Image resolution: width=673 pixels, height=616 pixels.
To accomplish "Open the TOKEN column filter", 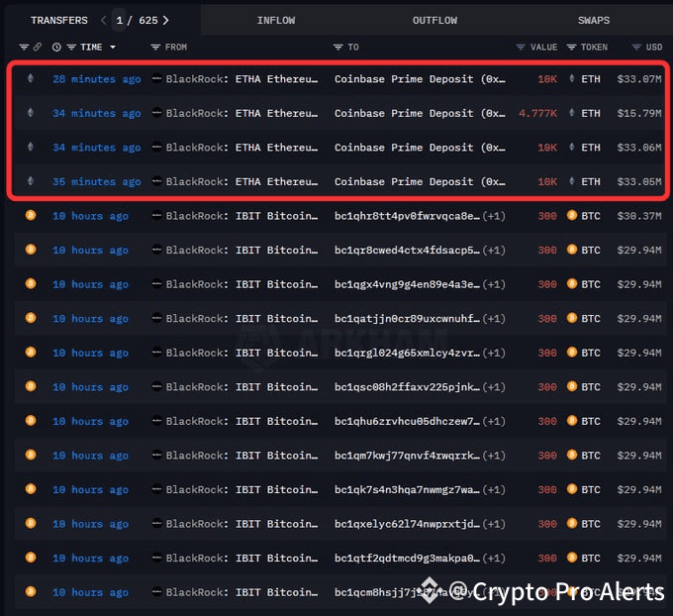I will coord(571,47).
